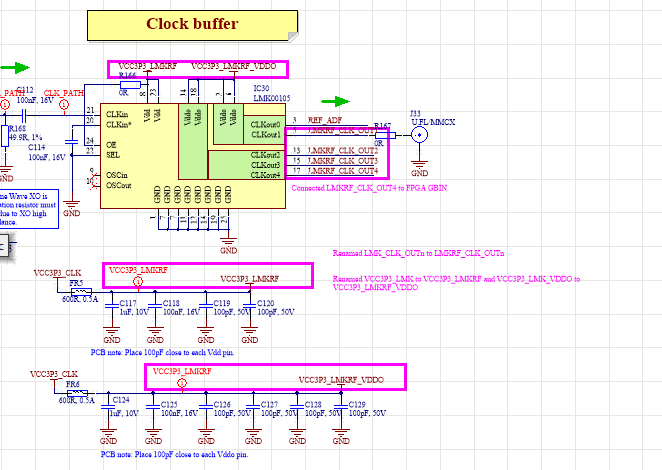Click the VCC3P3_LMKRF_VDDO label above the IC

pos(233,65)
